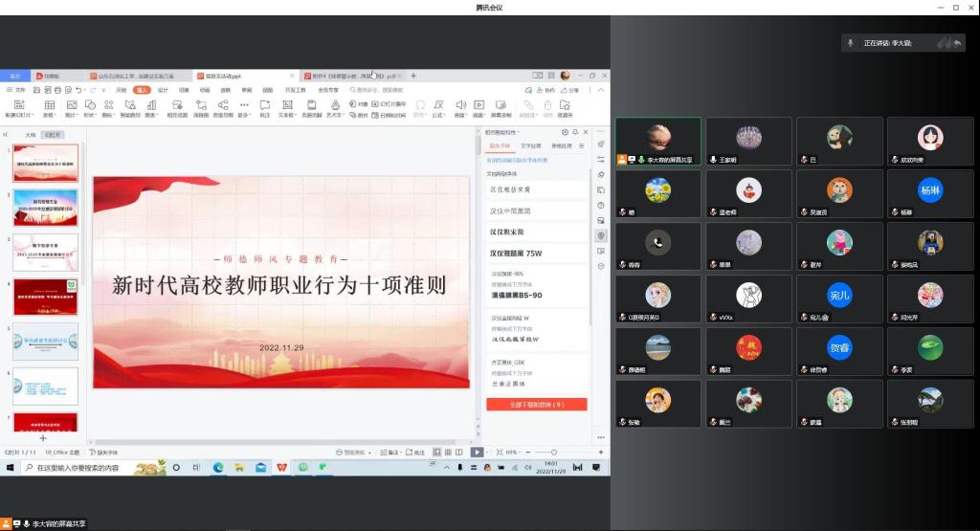Switch to 文字处理 panel tab
The width and height of the screenshot is (980, 531).
tap(530, 146)
